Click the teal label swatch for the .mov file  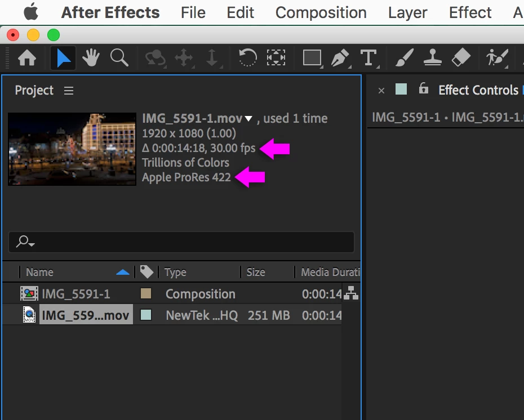click(146, 315)
